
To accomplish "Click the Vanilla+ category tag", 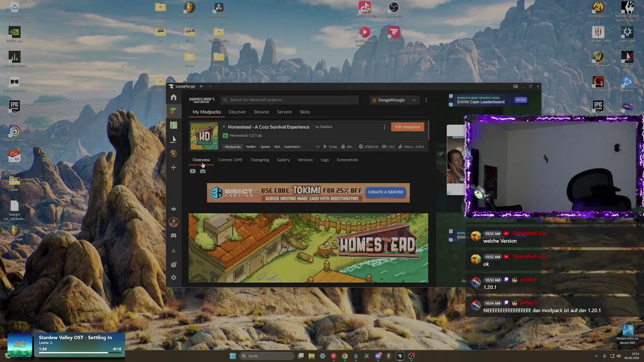I will point(251,147).
